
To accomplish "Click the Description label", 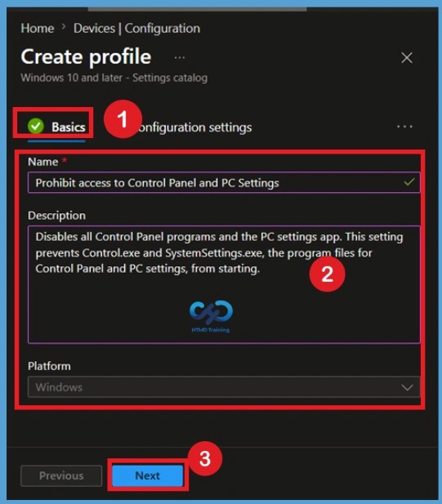I will point(56,216).
